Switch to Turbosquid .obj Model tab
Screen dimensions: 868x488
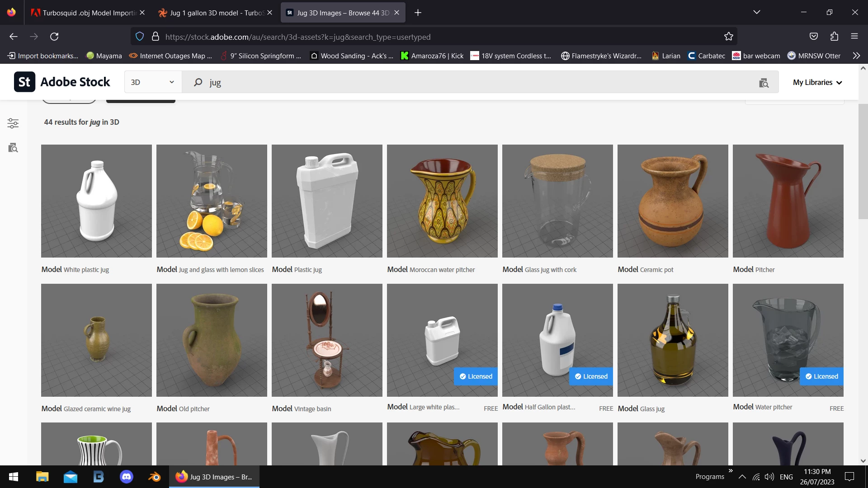88,13
